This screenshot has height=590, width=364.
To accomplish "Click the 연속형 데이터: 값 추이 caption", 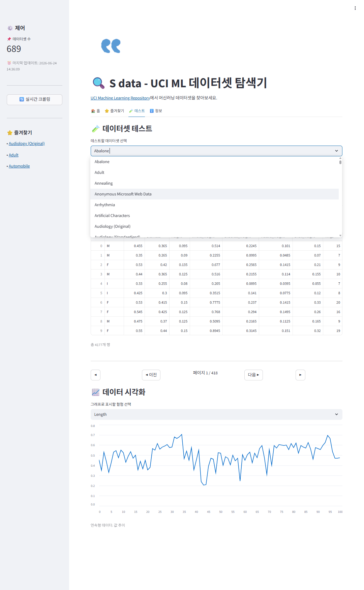I will (108, 525).
